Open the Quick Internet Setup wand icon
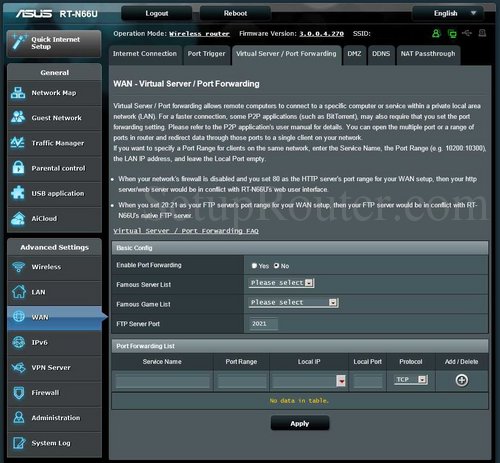 pos(19,42)
